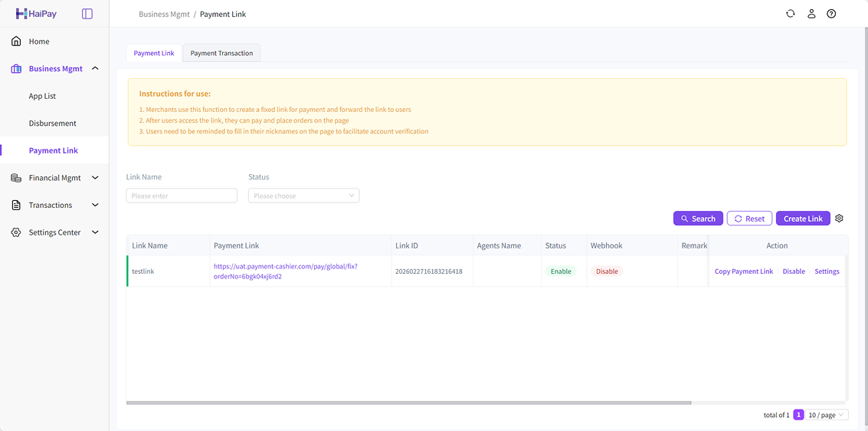Open App List in the sidebar
Viewport: 868px width, 431px height.
42,96
